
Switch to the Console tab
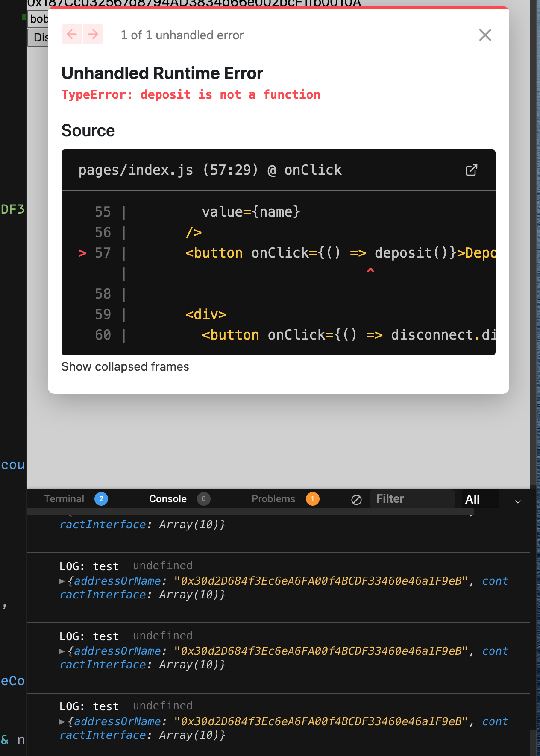pos(168,499)
